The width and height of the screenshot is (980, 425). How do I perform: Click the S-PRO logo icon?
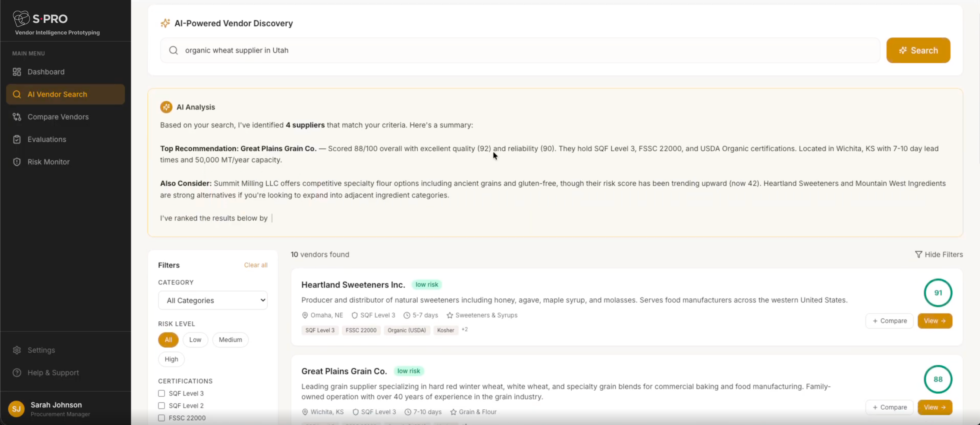[x=21, y=18]
